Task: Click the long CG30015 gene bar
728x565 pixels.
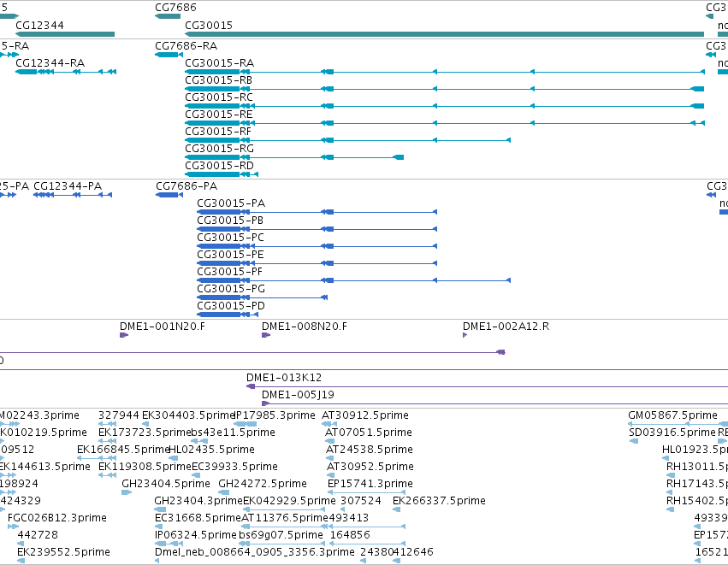Action: coord(444,34)
